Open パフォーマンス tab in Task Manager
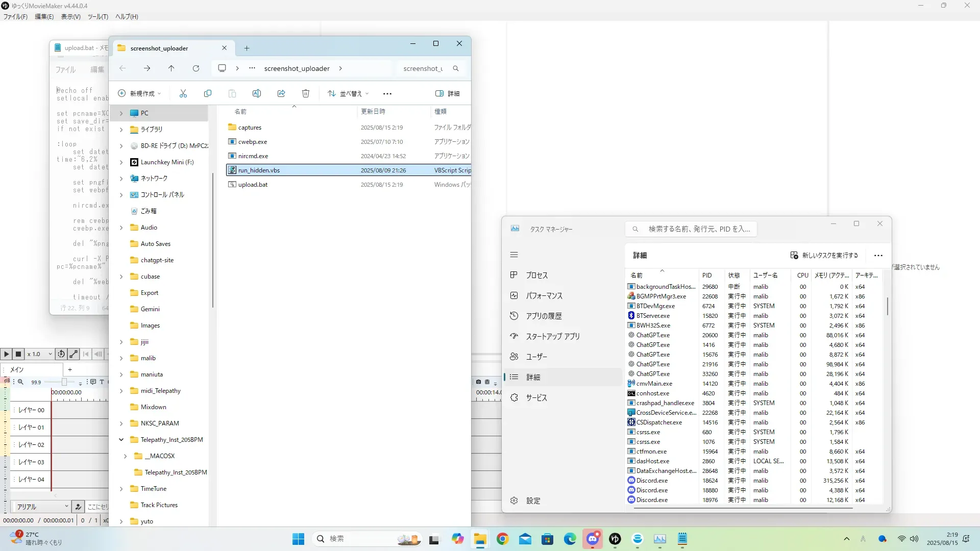This screenshot has width=980, height=551. point(544,295)
